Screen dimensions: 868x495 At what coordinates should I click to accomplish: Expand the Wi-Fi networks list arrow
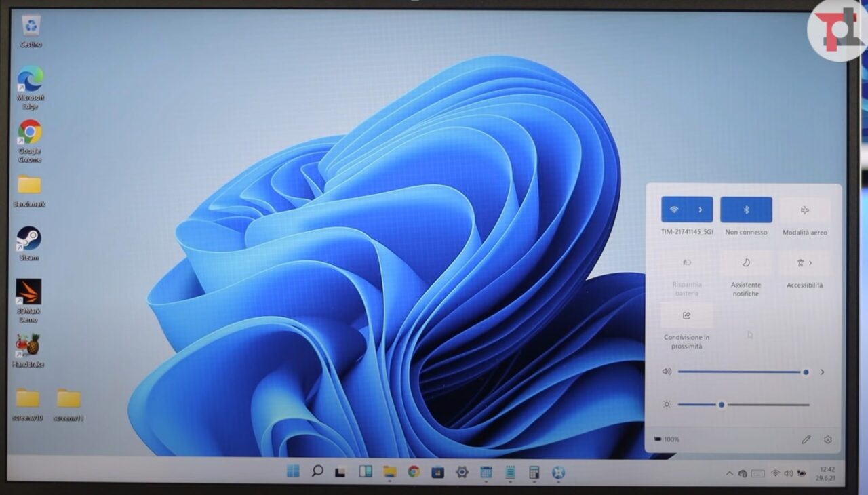pos(701,210)
